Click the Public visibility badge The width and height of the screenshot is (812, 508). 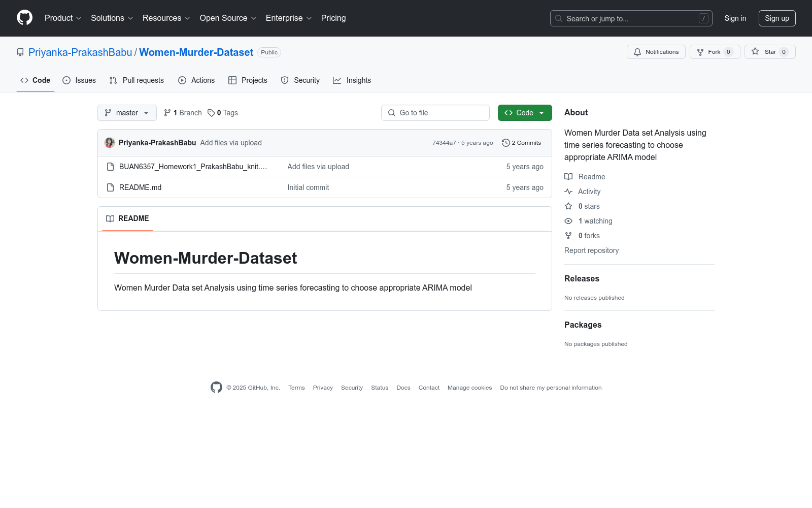pyautogui.click(x=269, y=52)
